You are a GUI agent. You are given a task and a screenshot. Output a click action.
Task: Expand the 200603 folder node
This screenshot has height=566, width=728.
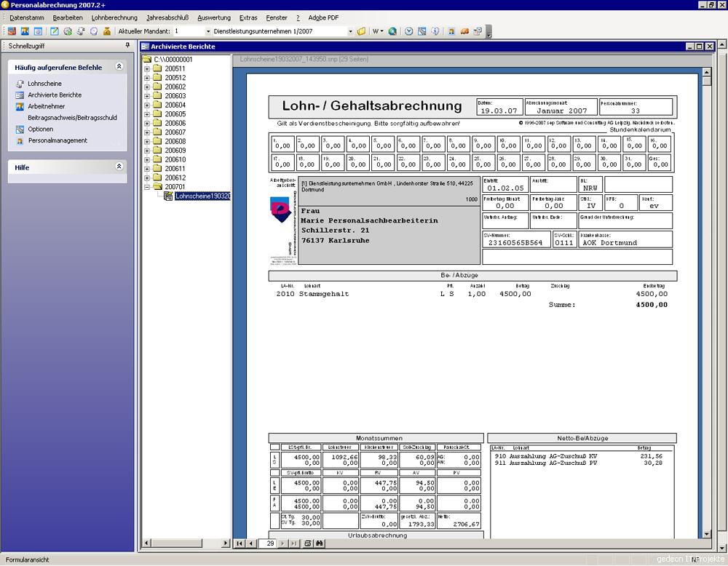pyautogui.click(x=147, y=96)
